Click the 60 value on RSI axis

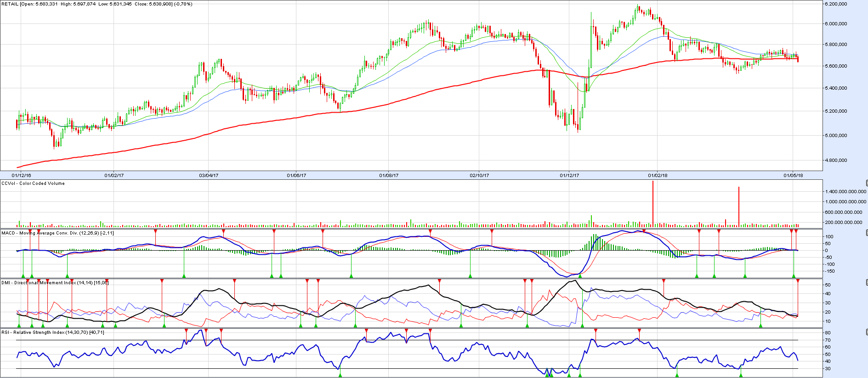[x=828, y=347]
